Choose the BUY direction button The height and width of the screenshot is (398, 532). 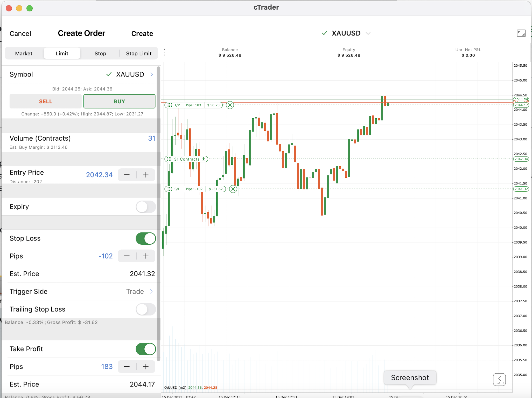[x=120, y=101]
